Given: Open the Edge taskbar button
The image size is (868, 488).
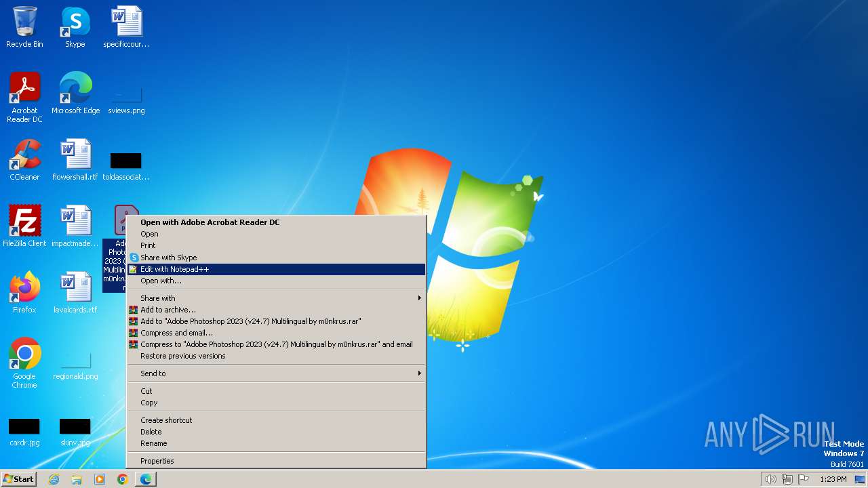Looking at the screenshot, I should (x=146, y=479).
